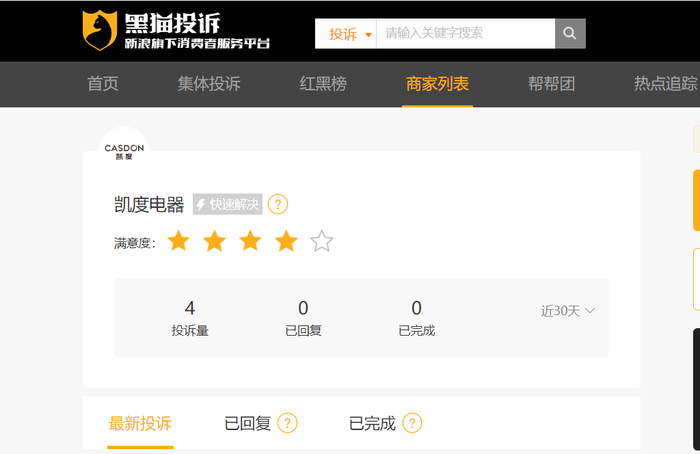Click the second satisfaction star
The height and width of the screenshot is (454, 700).
[x=214, y=241]
